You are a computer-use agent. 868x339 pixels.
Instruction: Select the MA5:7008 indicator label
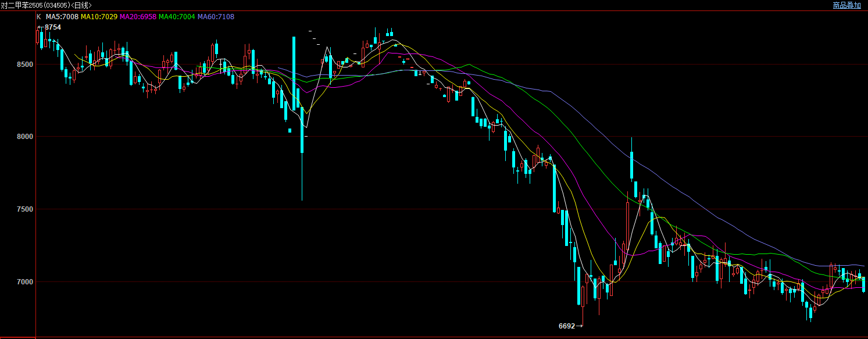coord(62,17)
